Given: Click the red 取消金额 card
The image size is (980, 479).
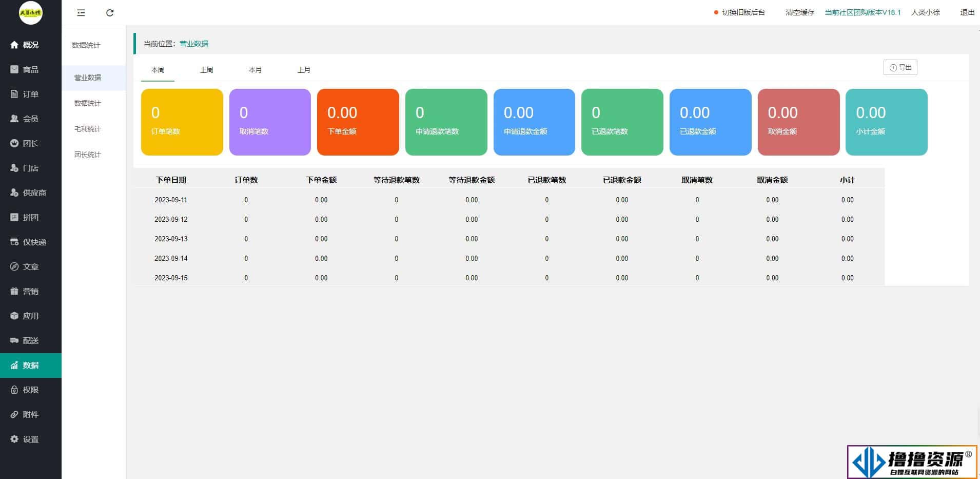Looking at the screenshot, I should pyautogui.click(x=799, y=122).
